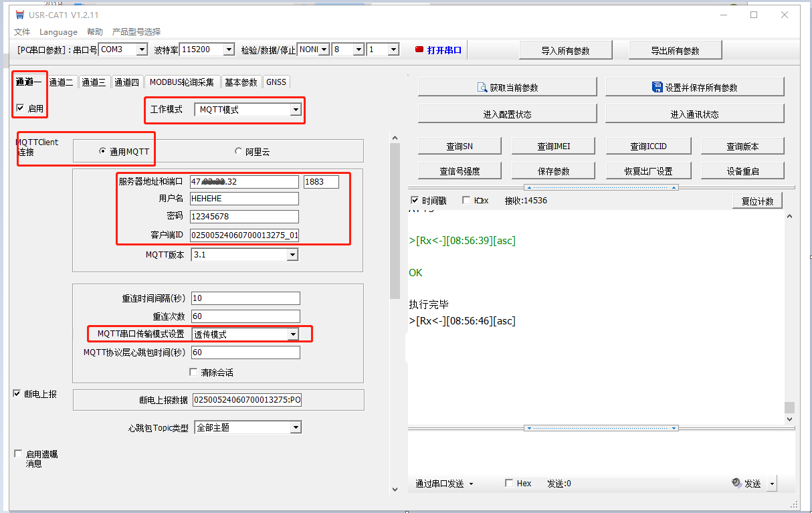This screenshot has width=812, height=513.
Task: Open the Language menu
Action: point(58,31)
